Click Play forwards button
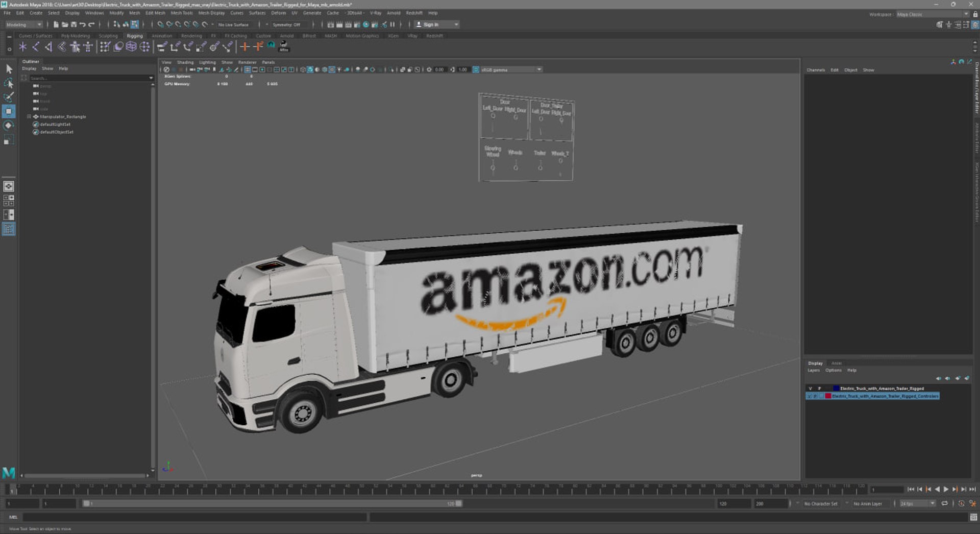 pos(946,489)
